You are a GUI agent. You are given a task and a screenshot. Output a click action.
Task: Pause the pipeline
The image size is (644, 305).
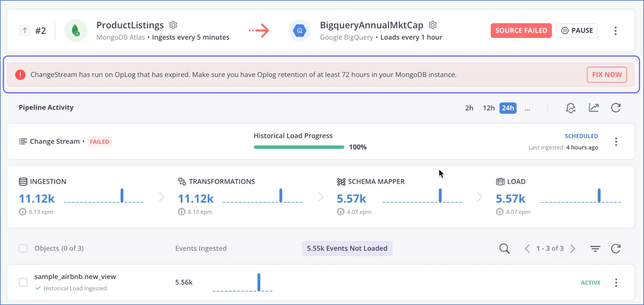click(577, 31)
